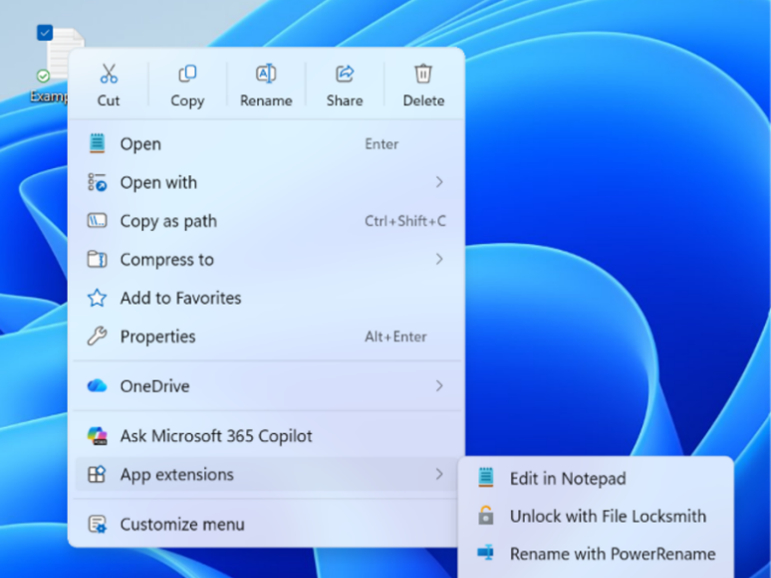Click the Cut scissors icon
Screen dimensions: 771x578
click(109, 74)
